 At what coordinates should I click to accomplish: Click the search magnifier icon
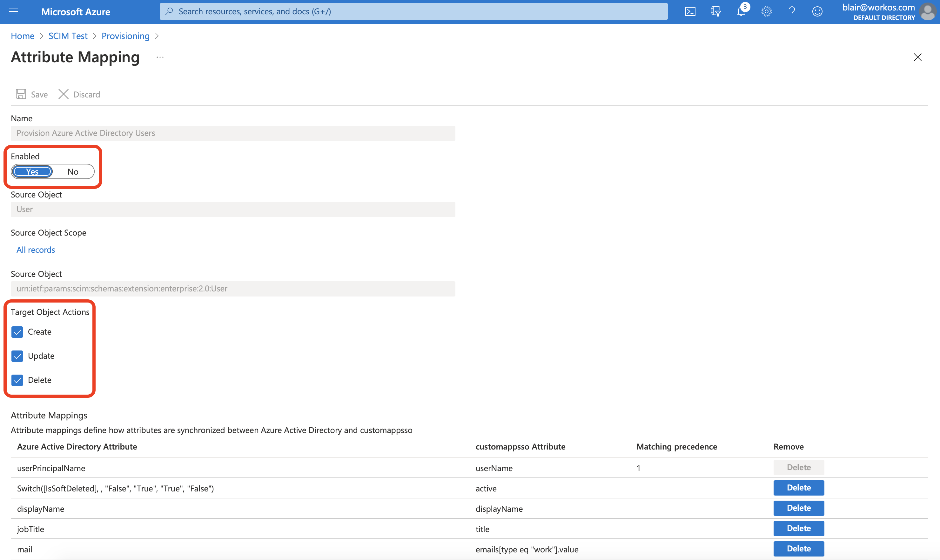click(x=169, y=11)
